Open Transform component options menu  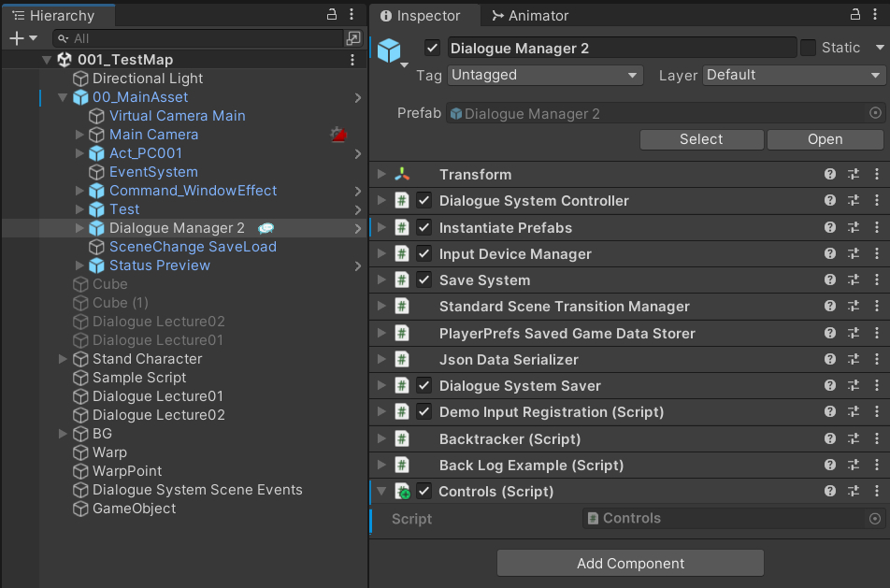(876, 174)
